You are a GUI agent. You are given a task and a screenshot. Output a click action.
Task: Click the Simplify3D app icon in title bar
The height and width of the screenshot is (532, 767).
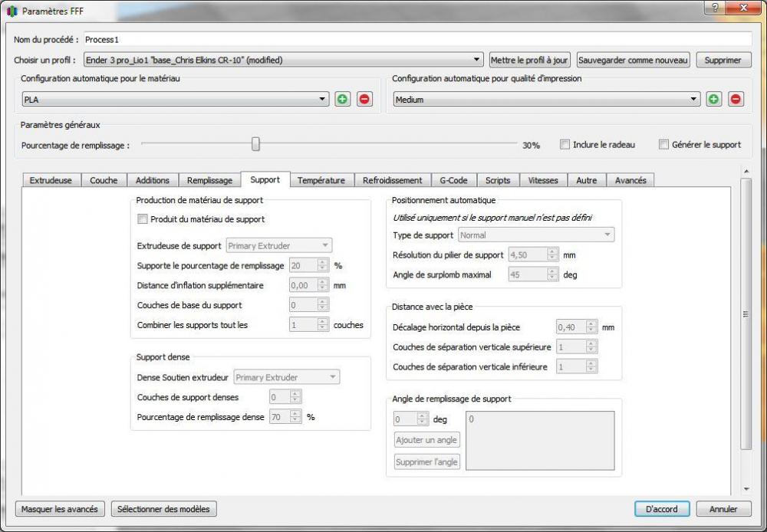coord(12,11)
